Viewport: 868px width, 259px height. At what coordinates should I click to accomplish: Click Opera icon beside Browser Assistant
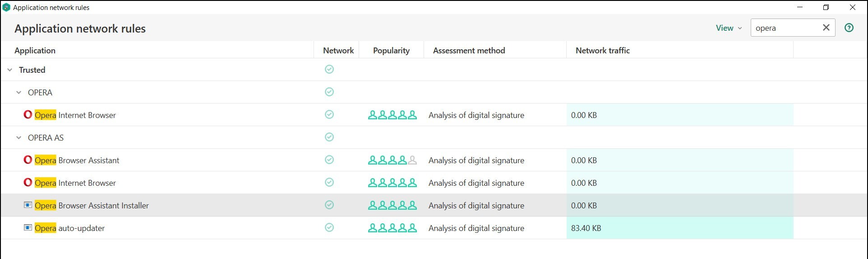28,160
